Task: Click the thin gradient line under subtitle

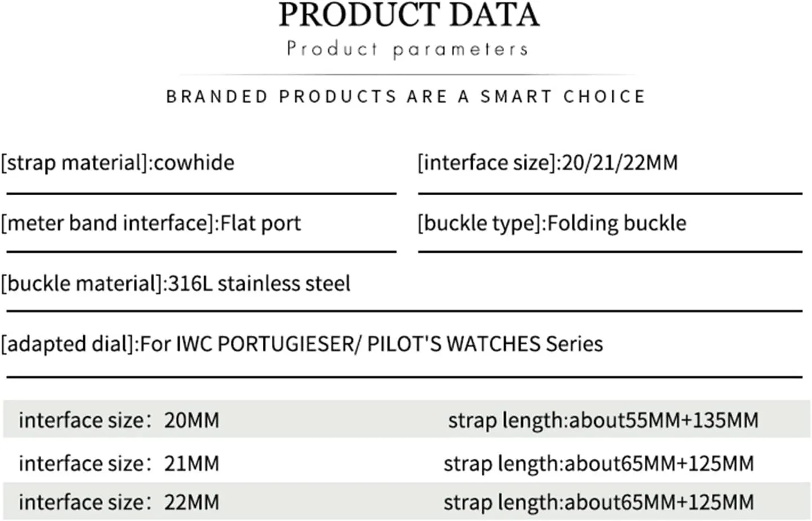Action: pos(406,74)
